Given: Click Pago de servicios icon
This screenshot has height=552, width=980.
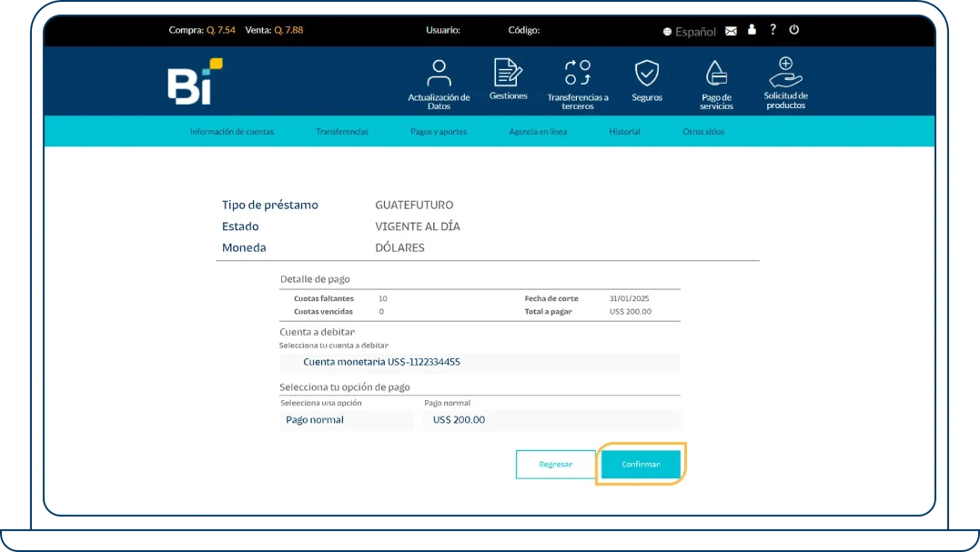Looking at the screenshot, I should tap(716, 74).
